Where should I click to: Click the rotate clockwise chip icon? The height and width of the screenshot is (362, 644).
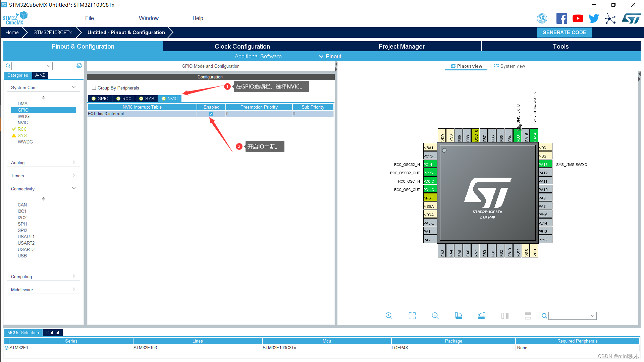459,316
